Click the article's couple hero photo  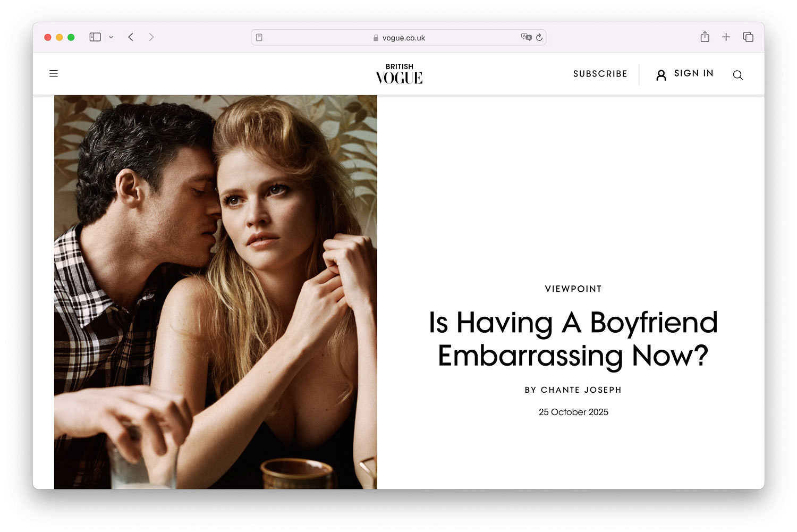click(x=215, y=292)
